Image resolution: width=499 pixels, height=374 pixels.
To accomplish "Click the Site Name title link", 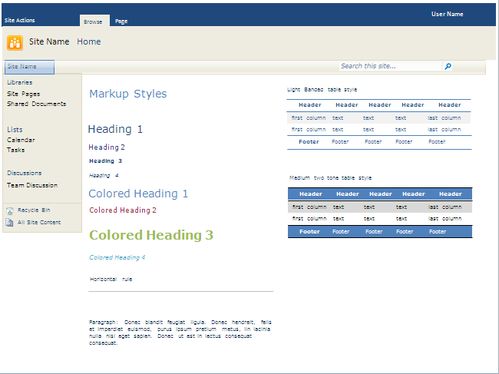I will click(49, 42).
